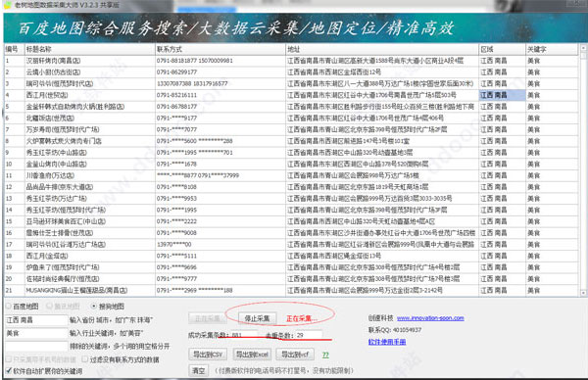Sort by the 联系方式 column header
This screenshot has width=588, height=380.
coord(220,49)
